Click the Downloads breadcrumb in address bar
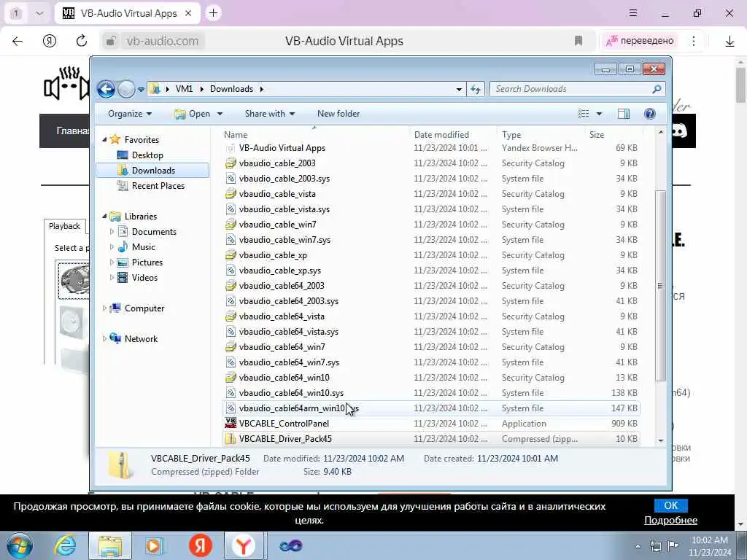The width and height of the screenshot is (747, 560). 231,89
